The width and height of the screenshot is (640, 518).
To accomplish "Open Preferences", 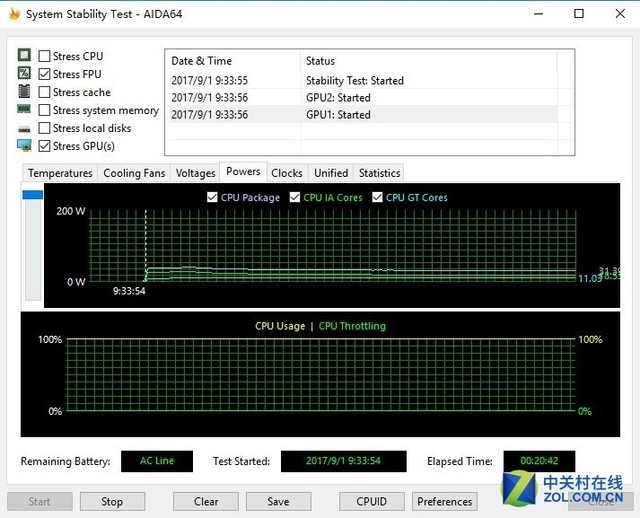I will tap(444, 501).
